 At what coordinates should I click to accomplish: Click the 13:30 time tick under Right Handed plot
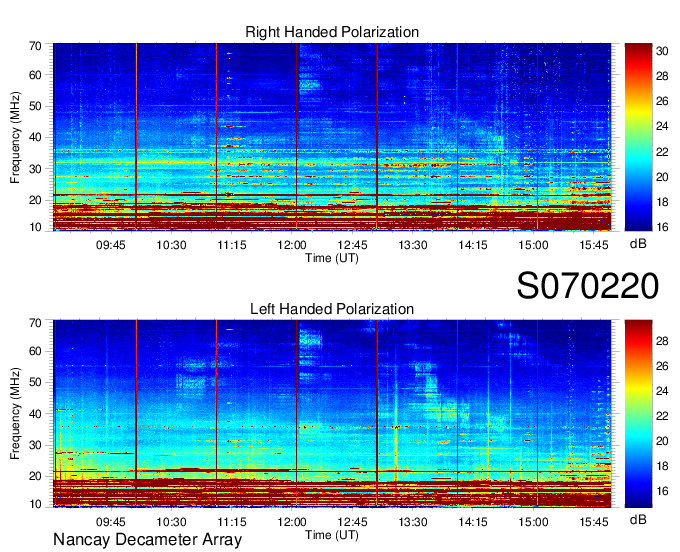pyautogui.click(x=413, y=245)
